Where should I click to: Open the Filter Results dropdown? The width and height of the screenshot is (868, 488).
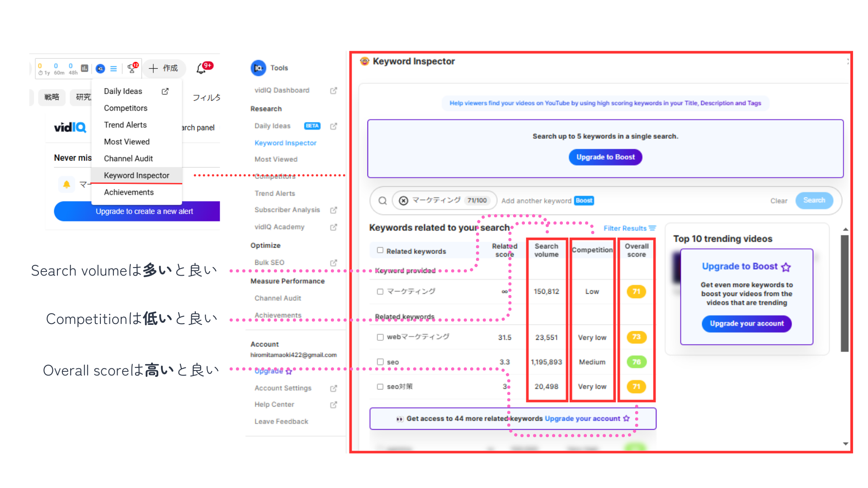tap(629, 228)
